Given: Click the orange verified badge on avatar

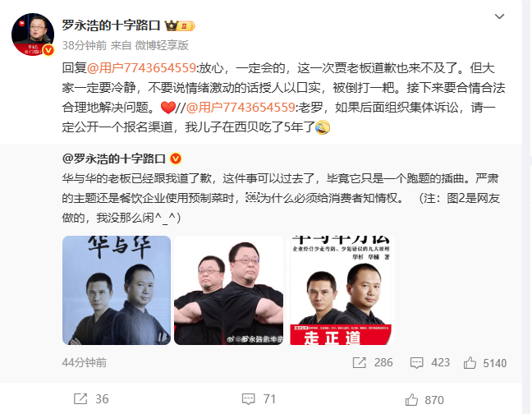Looking at the screenshot, I should click(48, 50).
